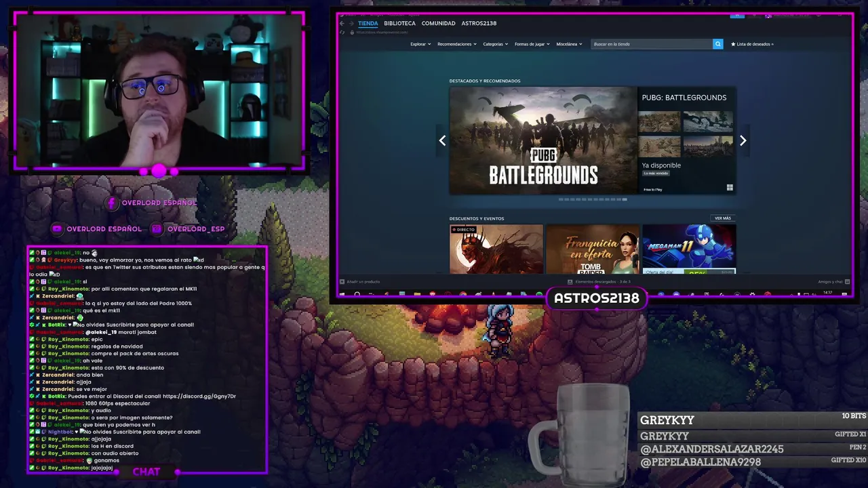Click the Ya disponible text
The height and width of the screenshot is (488, 868).
pos(661,165)
